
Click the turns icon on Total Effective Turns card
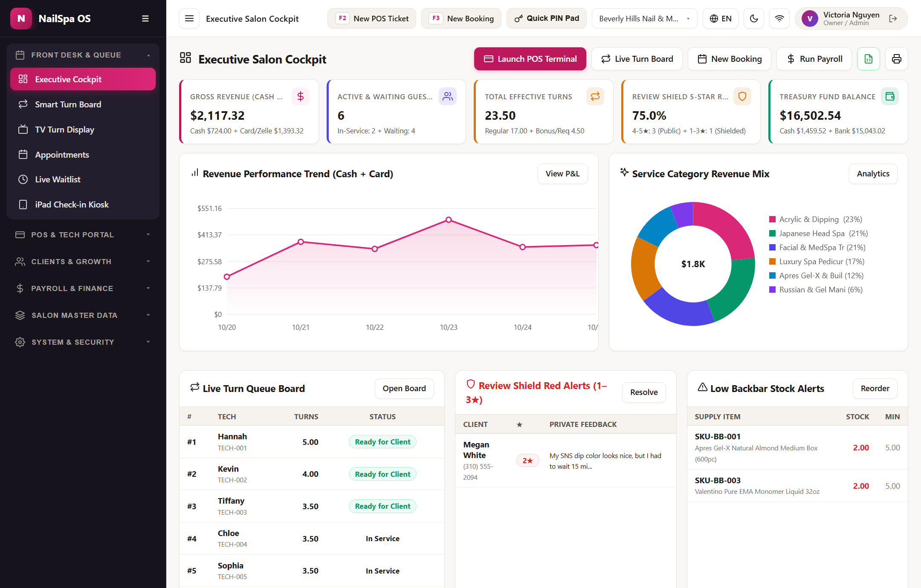click(x=595, y=96)
